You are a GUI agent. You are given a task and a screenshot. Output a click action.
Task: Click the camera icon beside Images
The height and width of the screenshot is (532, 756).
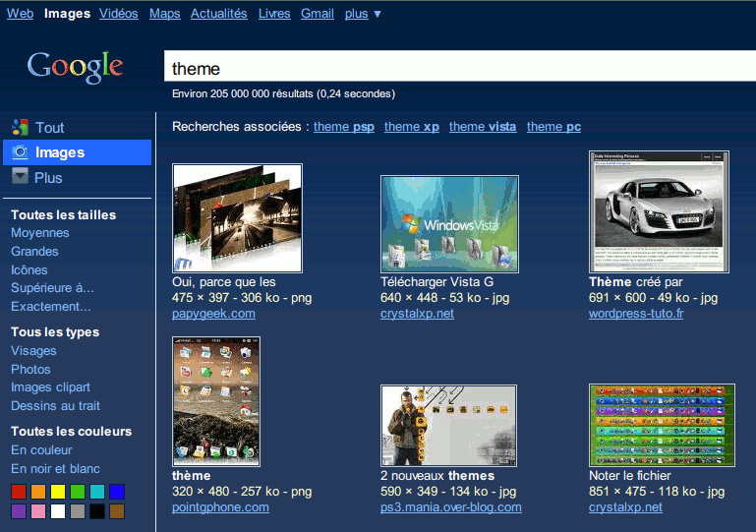tap(20, 152)
